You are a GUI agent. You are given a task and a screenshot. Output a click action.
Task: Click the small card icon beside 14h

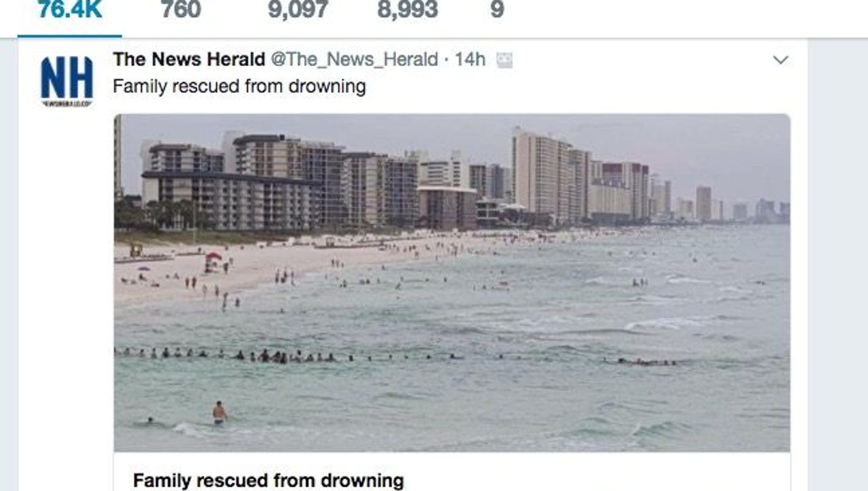[504, 60]
